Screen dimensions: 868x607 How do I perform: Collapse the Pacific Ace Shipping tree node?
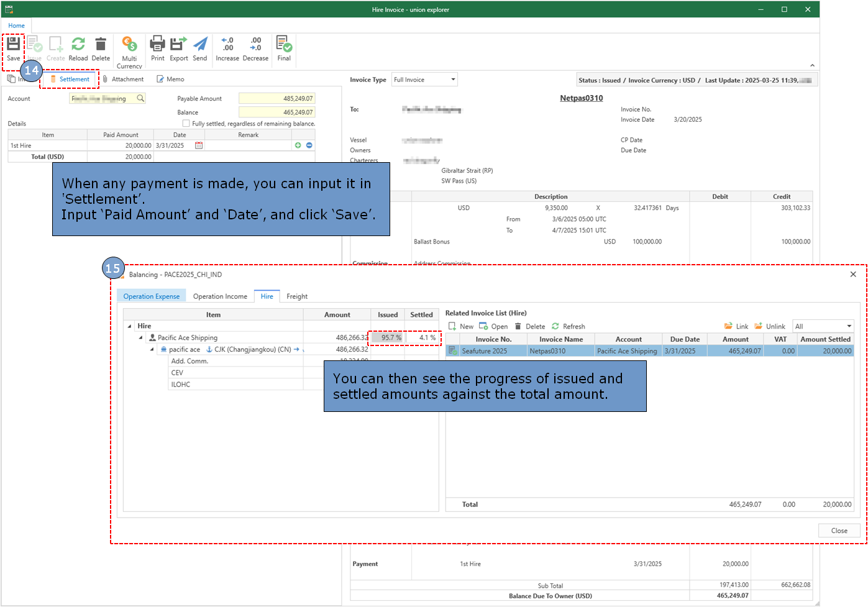tap(141, 338)
